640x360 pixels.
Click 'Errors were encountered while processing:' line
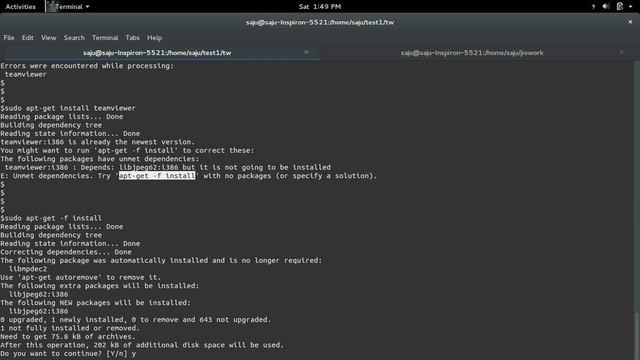(87, 66)
